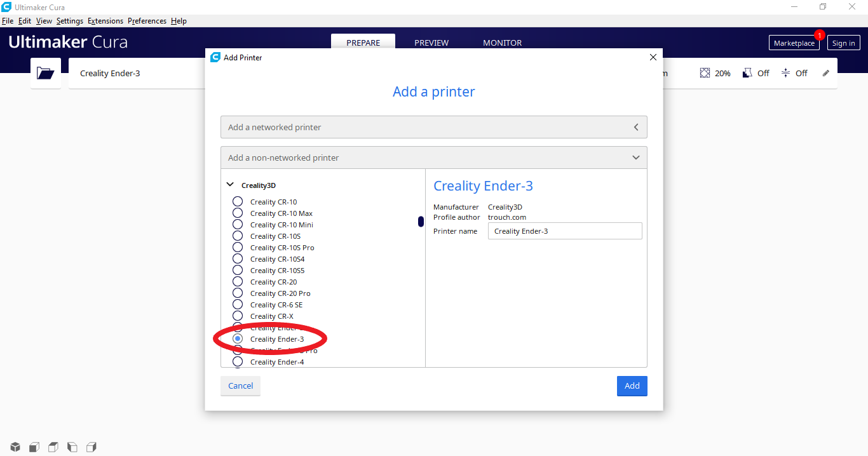Click the adhesion Off icon
Viewport: 868px width, 456px height.
pos(785,73)
